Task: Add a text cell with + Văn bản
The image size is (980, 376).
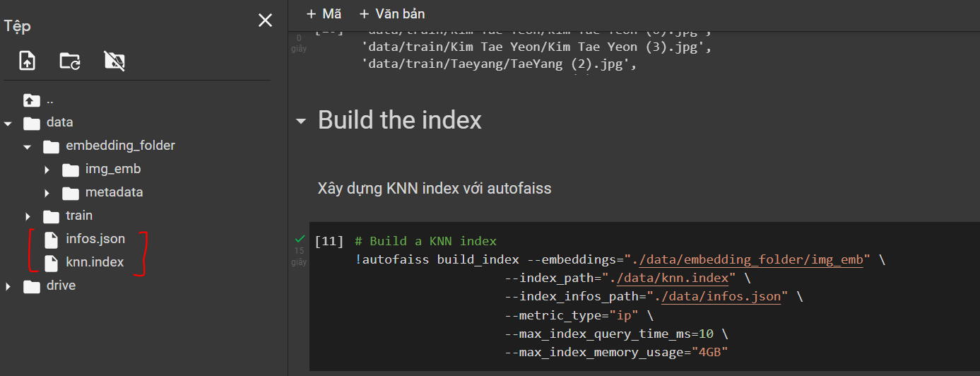Action: [x=392, y=13]
